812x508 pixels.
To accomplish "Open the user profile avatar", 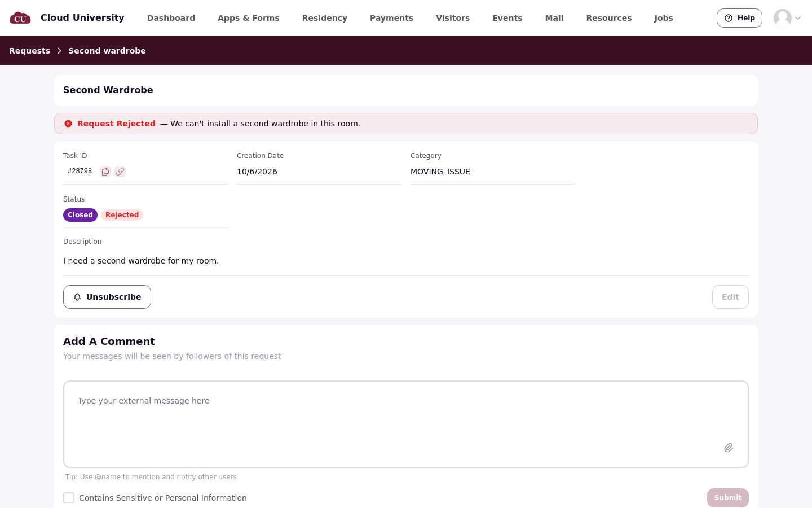I will pos(783,18).
